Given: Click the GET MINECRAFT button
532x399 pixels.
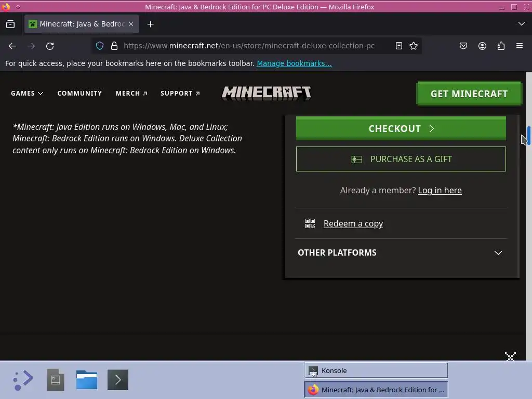Looking at the screenshot, I should [469, 94].
